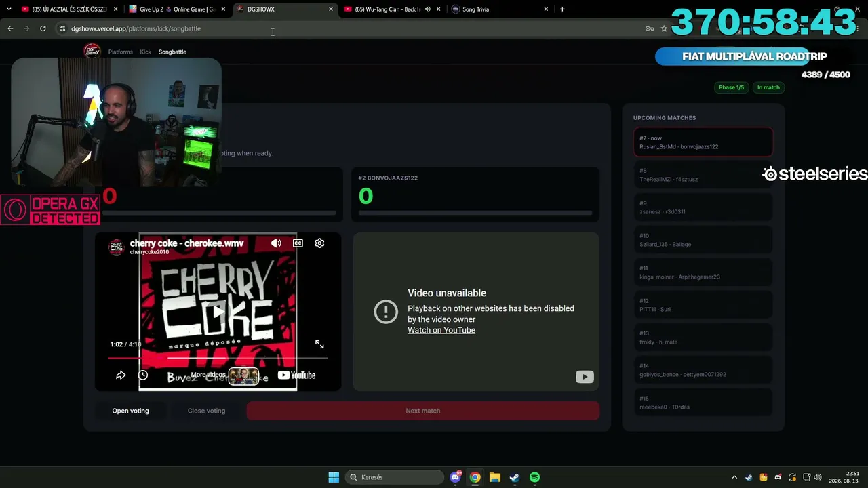Screen dimensions: 868x488
Task: Open the video on YouTube via logo
Action: (296, 375)
